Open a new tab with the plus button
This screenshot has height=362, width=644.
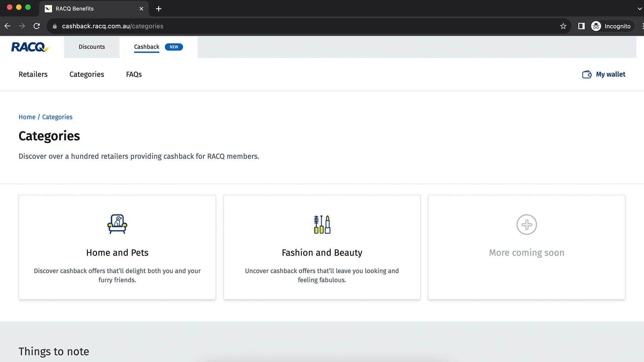[x=159, y=9]
